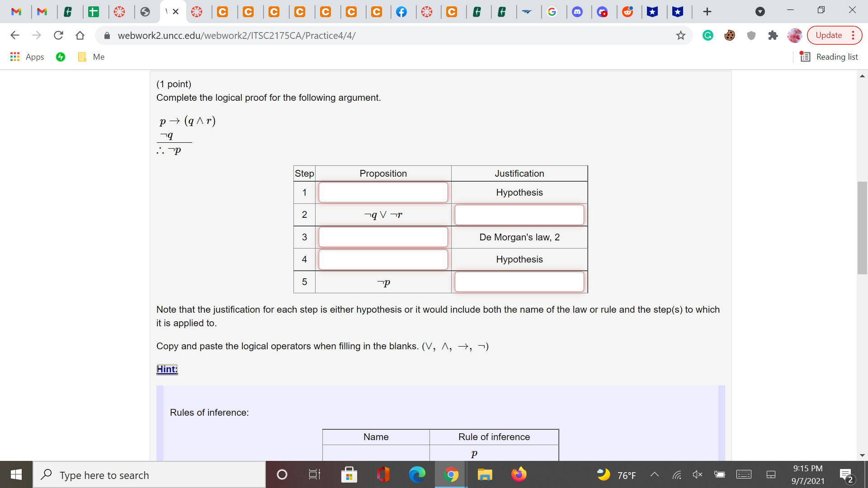Mute system audio via speaker icon
The width and height of the screenshot is (868, 488).
(x=698, y=474)
